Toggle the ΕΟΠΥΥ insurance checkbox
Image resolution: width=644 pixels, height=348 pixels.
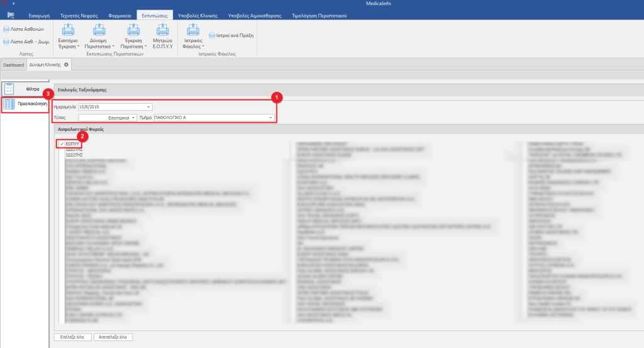pyautogui.click(x=62, y=144)
